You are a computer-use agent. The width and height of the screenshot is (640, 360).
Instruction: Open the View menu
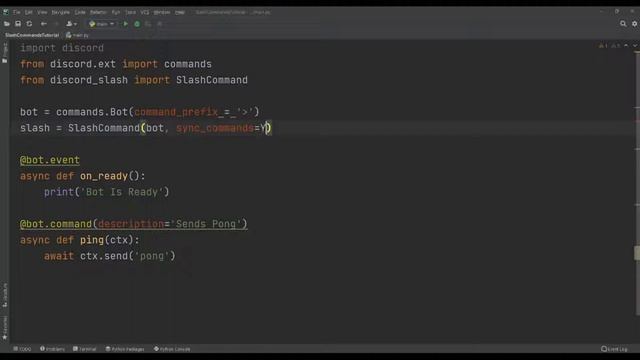42,12
